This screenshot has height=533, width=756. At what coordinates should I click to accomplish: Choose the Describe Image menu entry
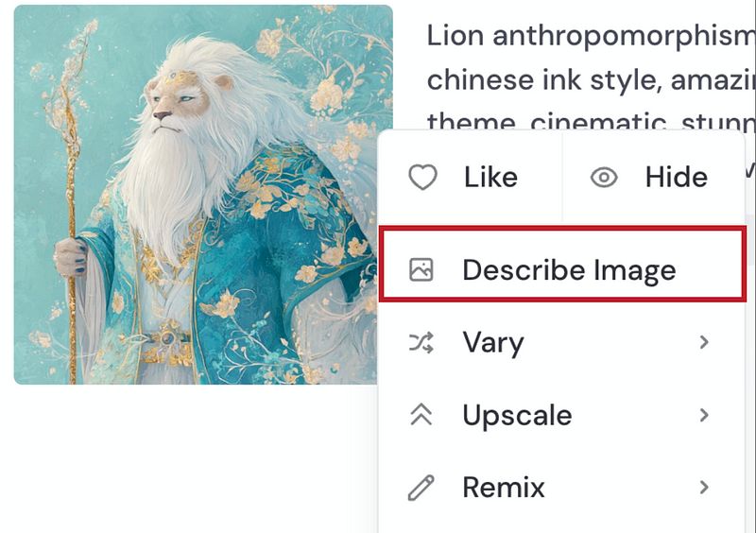tap(562, 265)
